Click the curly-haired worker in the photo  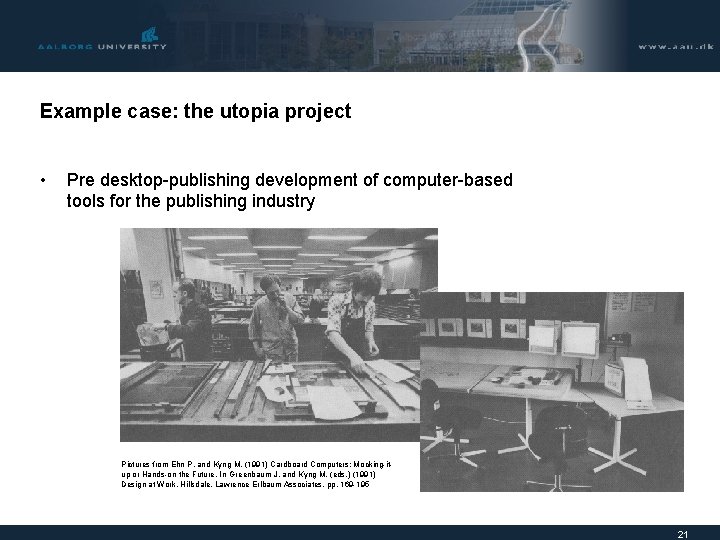(x=356, y=317)
